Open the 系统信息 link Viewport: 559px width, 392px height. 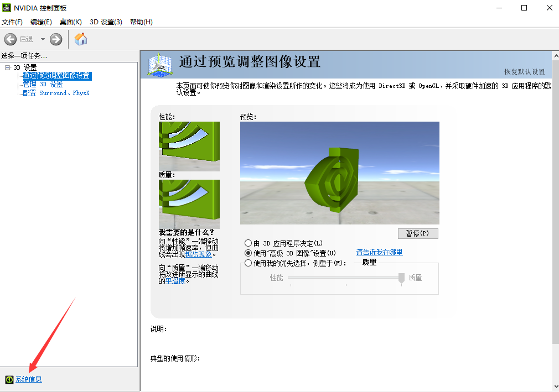click(29, 379)
